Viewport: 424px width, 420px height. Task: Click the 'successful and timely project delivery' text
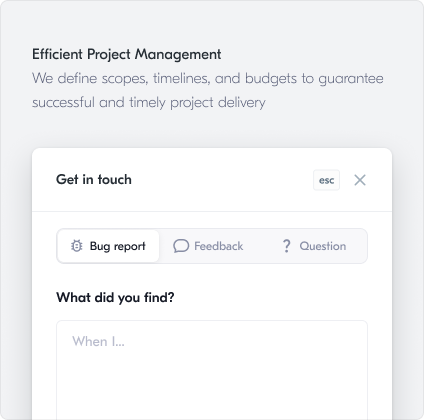click(x=149, y=102)
